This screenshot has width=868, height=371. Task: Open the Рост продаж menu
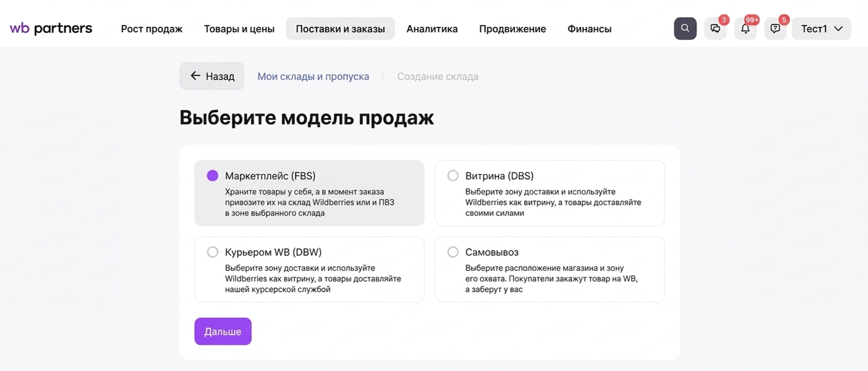(152, 29)
